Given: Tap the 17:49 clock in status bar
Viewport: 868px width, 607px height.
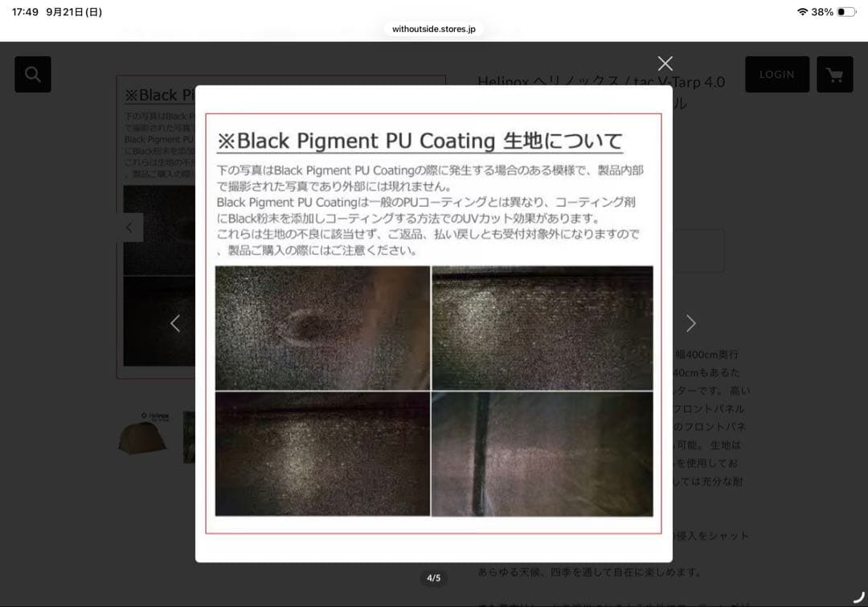Looking at the screenshot, I should click(25, 12).
